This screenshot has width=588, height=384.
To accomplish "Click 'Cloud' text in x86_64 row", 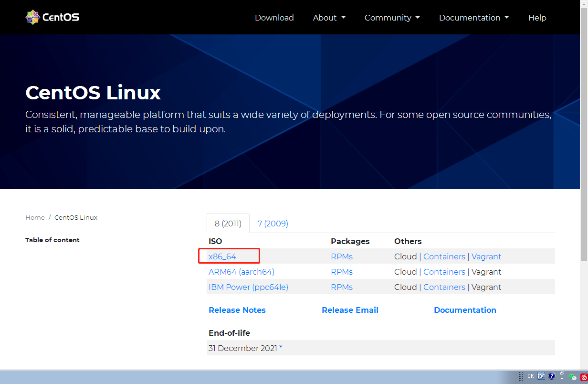I will pyautogui.click(x=406, y=256).
